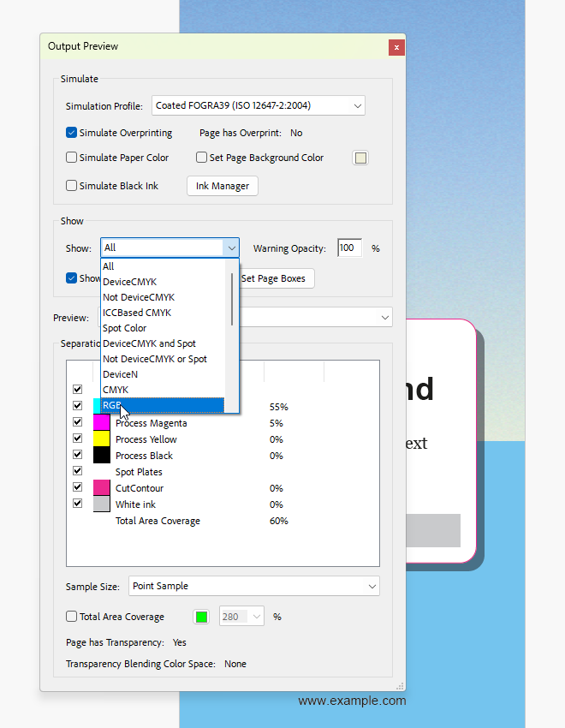Toggle Simulate Overprinting checkbox
The image size is (565, 728).
pyautogui.click(x=71, y=133)
